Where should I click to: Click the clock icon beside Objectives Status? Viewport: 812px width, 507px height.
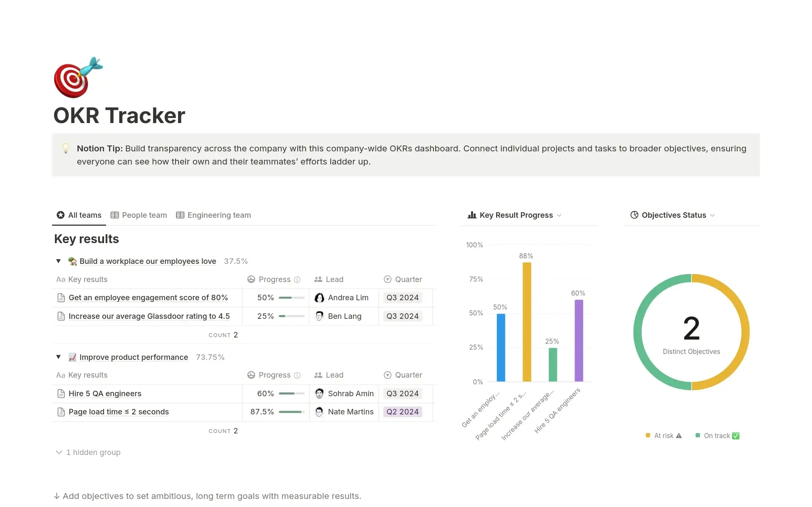tap(634, 215)
